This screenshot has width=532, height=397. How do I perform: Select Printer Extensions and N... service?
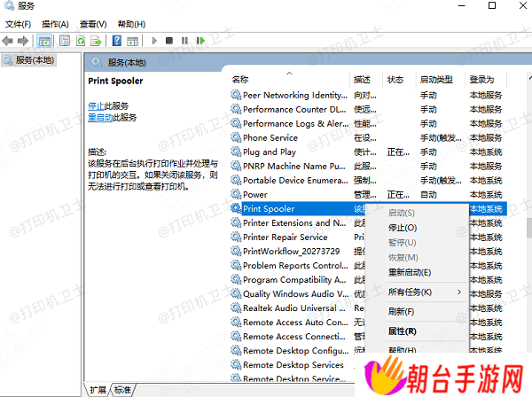click(293, 222)
